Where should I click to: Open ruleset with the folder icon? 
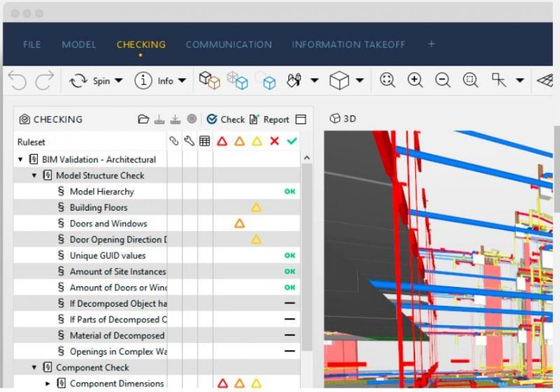[143, 119]
